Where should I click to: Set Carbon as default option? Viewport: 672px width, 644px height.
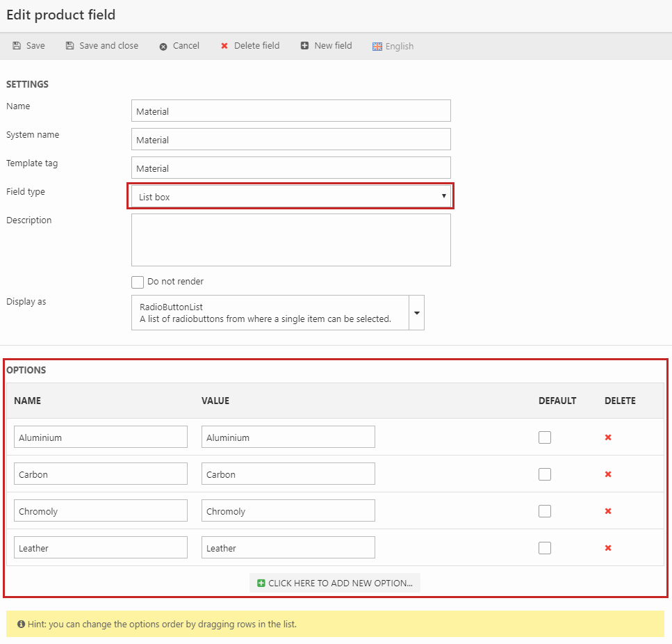tap(545, 474)
